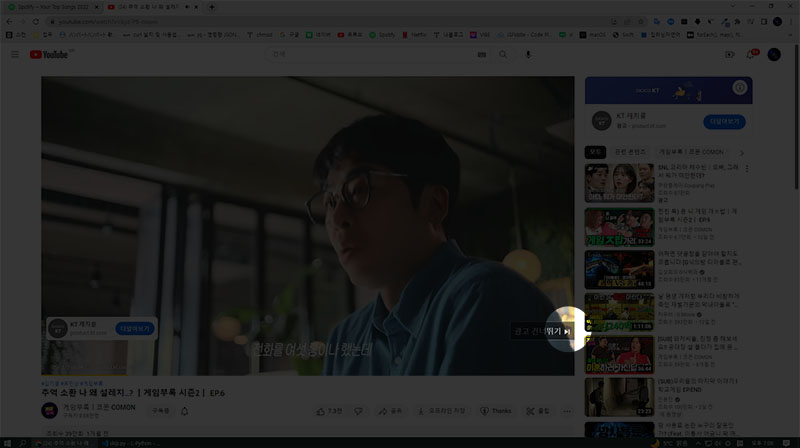Share the video with the share button
Viewport: 800px width, 448px height.
pyautogui.click(x=390, y=411)
